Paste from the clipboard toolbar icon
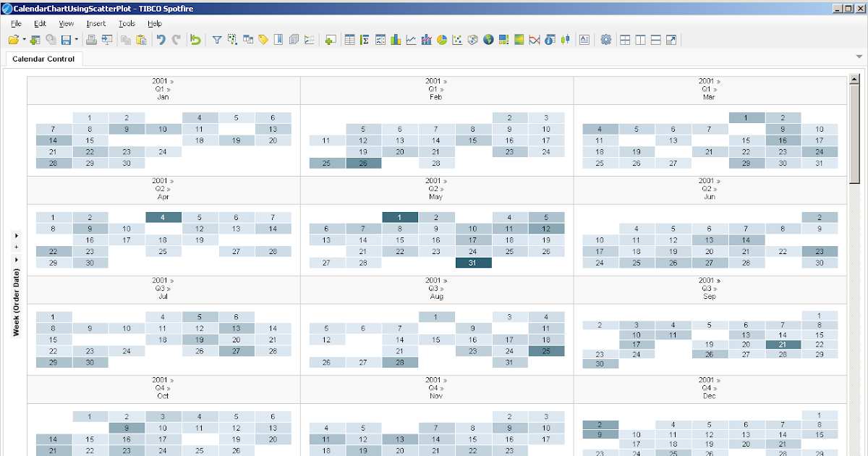Image resolution: width=868 pixels, height=456 pixels. [141, 40]
